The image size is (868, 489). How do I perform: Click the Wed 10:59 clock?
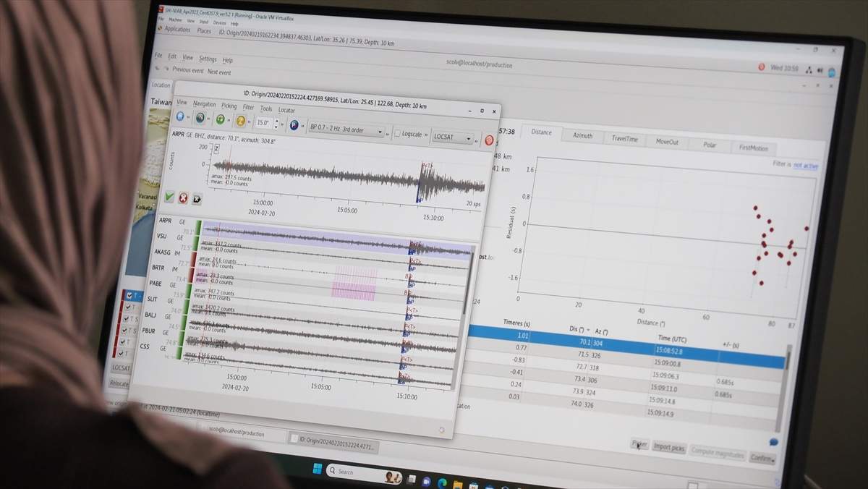point(785,69)
